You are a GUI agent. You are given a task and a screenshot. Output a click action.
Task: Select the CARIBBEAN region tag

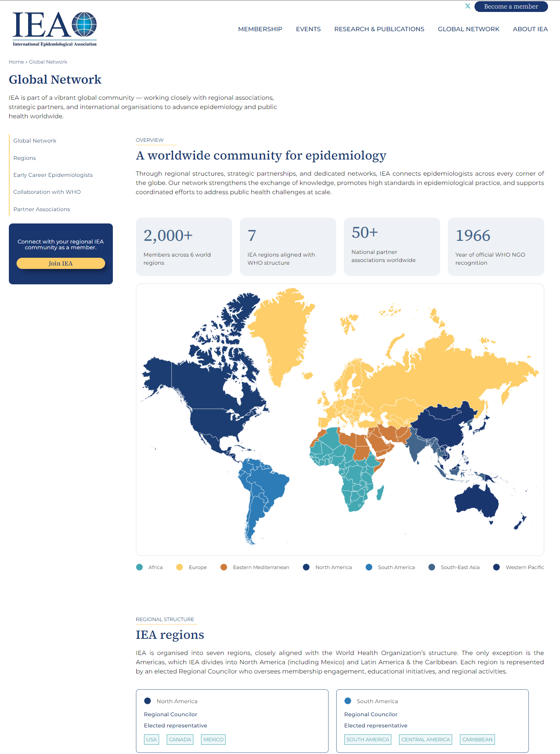point(477,739)
